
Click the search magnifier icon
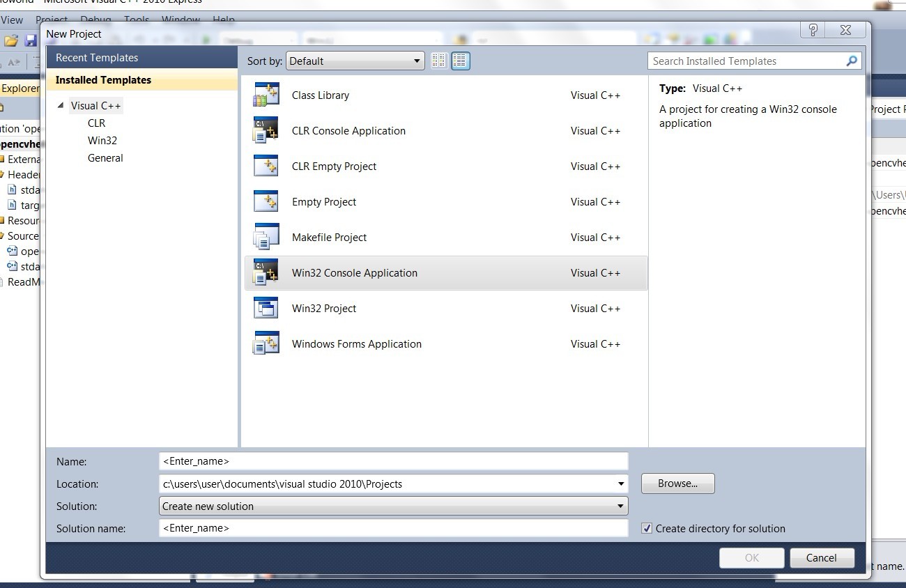(x=851, y=61)
